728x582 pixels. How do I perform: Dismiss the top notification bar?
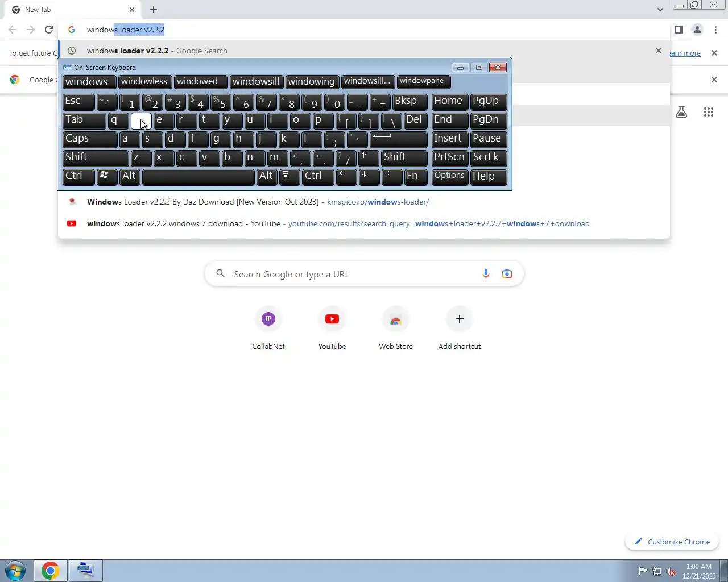coord(714,53)
